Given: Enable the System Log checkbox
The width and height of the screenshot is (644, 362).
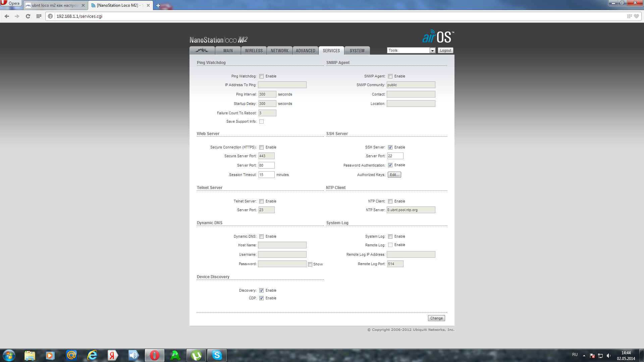Looking at the screenshot, I should click(x=390, y=237).
